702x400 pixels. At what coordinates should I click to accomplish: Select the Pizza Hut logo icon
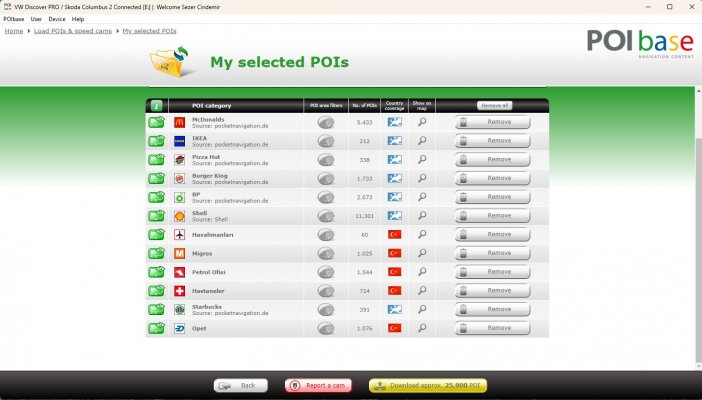(x=180, y=160)
